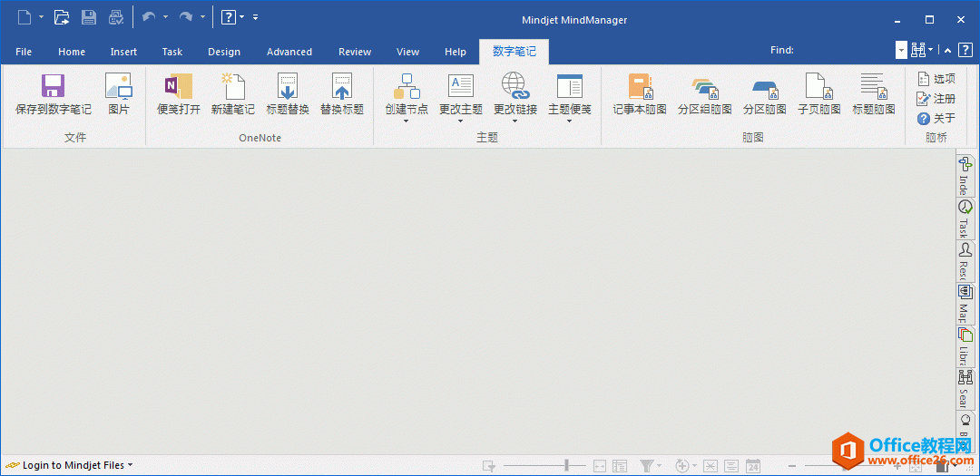This screenshot has height=476, width=980.
Task: Expand 更改主题 dropdown arrow
Action: [461, 121]
